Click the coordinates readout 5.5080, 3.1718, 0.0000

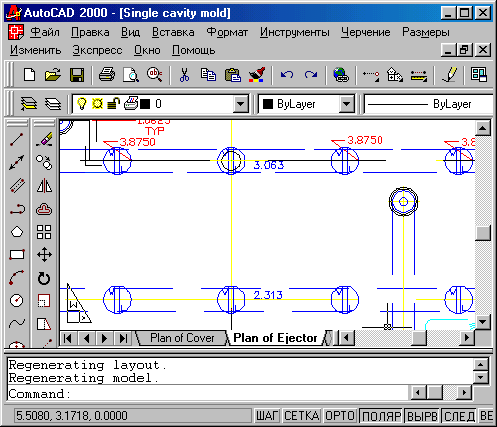[133, 416]
